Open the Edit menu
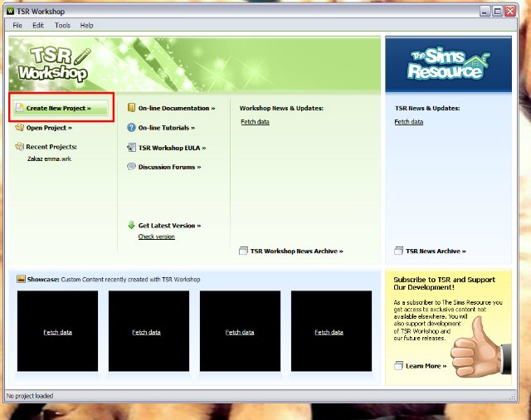531x420 pixels. 38,26
